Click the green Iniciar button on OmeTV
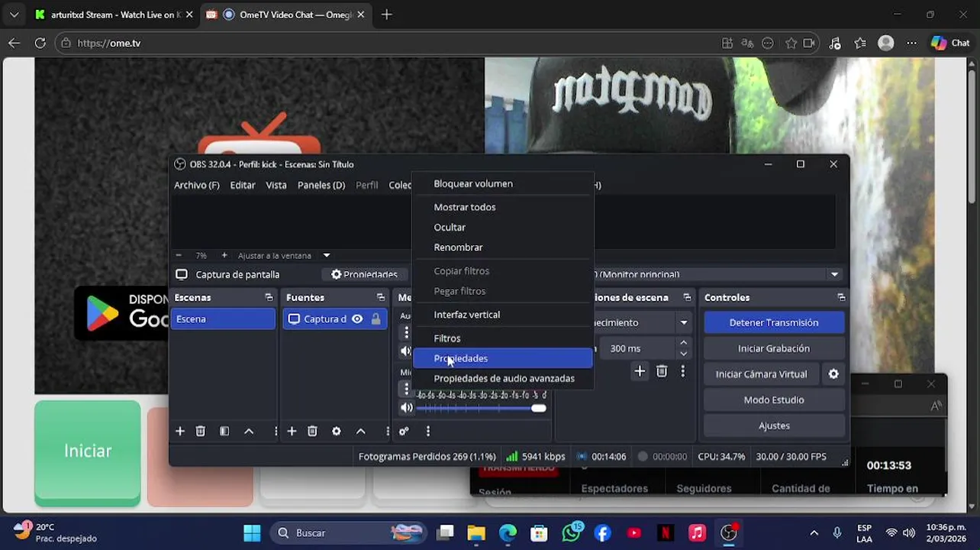980x550 pixels. (x=88, y=452)
